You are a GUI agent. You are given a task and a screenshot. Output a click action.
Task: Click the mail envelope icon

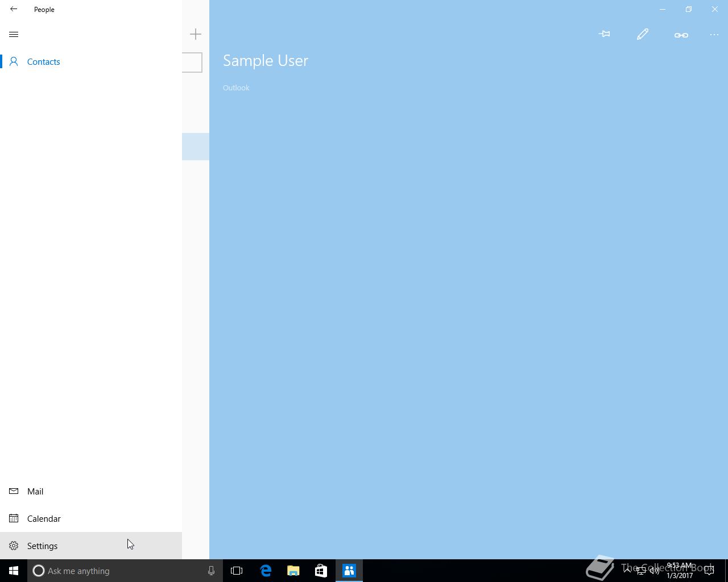tap(14, 491)
